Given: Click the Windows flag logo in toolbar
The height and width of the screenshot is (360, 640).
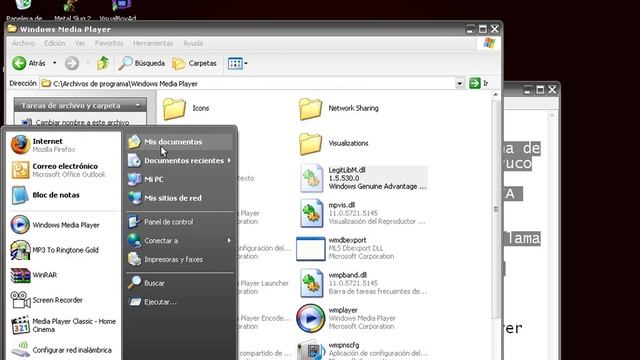Looking at the screenshot, I should [x=489, y=43].
